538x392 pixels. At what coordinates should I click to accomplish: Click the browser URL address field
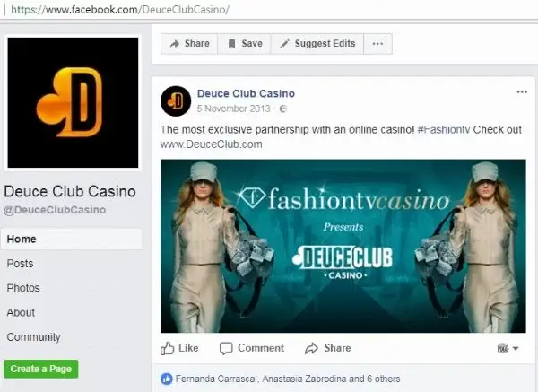tap(267, 10)
